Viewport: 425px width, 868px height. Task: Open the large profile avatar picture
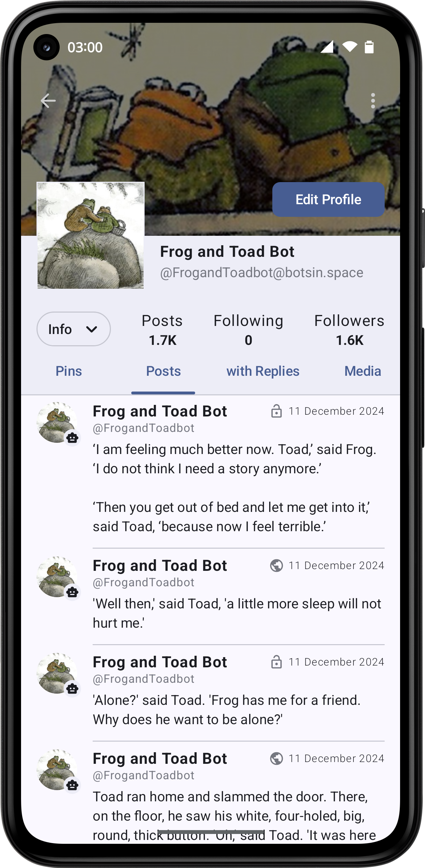[91, 235]
